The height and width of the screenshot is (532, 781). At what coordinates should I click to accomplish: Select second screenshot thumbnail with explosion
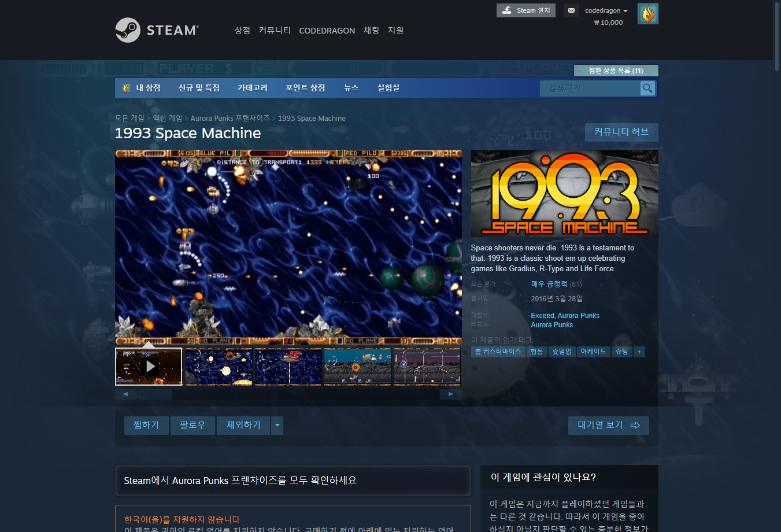point(219,367)
